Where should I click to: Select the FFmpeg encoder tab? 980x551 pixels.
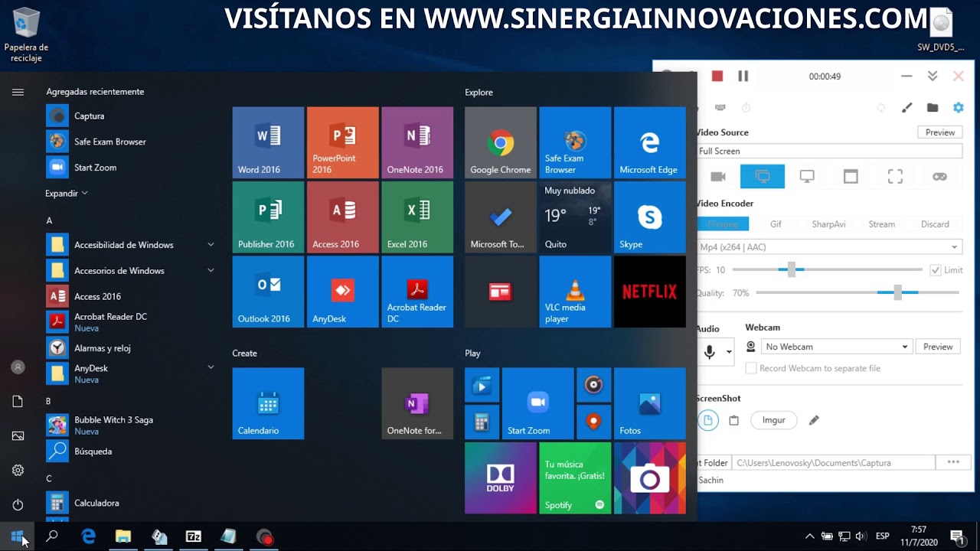pyautogui.click(x=722, y=224)
